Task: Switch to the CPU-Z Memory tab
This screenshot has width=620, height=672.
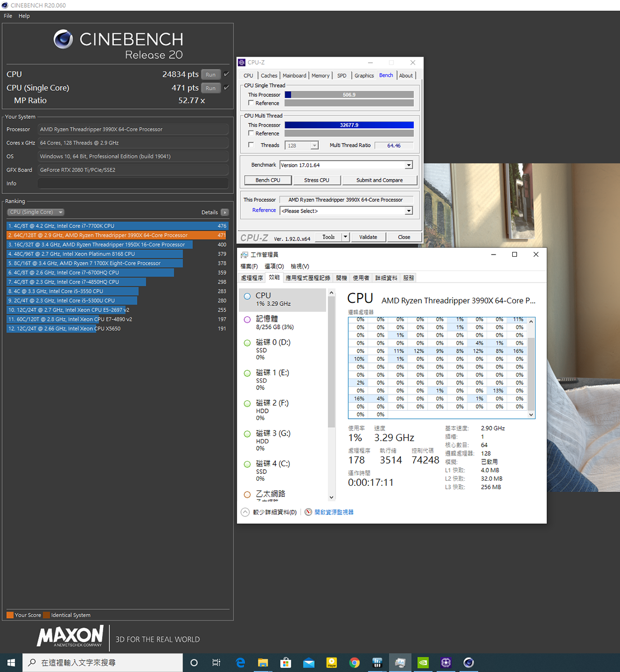Action: coord(320,76)
